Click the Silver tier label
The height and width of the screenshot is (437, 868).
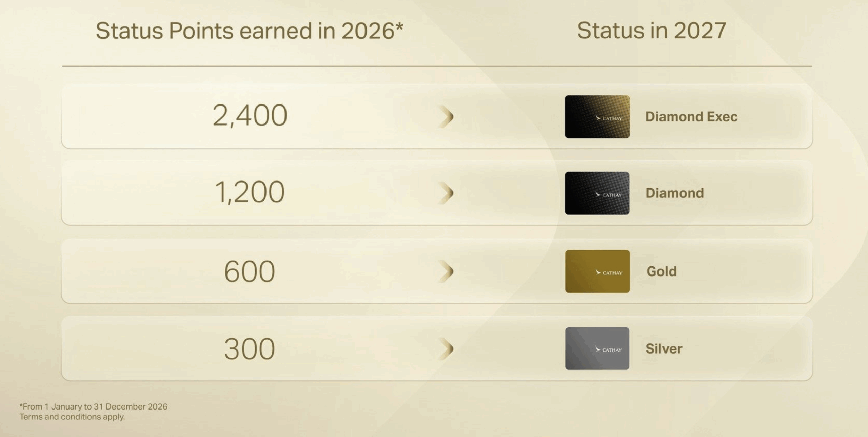664,349
